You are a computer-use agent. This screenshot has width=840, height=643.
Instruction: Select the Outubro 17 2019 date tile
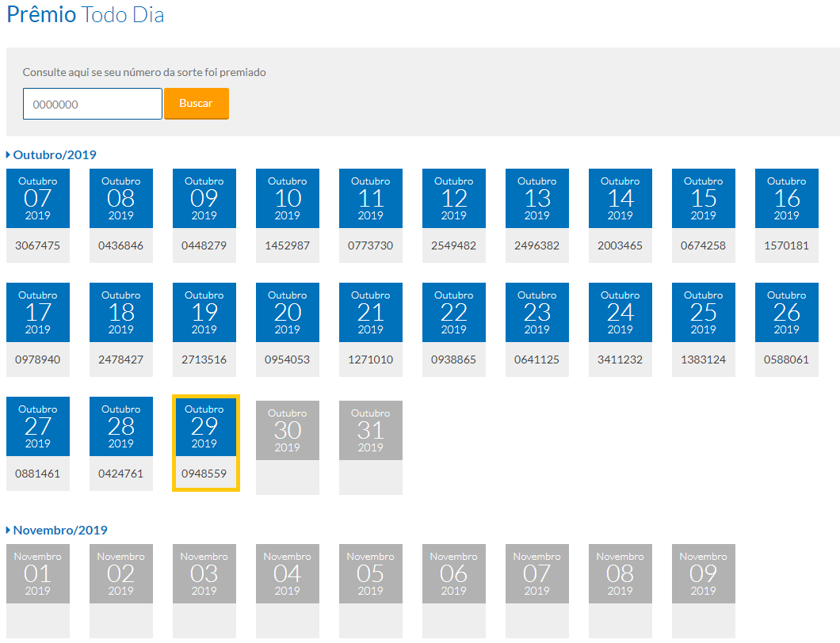pos(38,312)
